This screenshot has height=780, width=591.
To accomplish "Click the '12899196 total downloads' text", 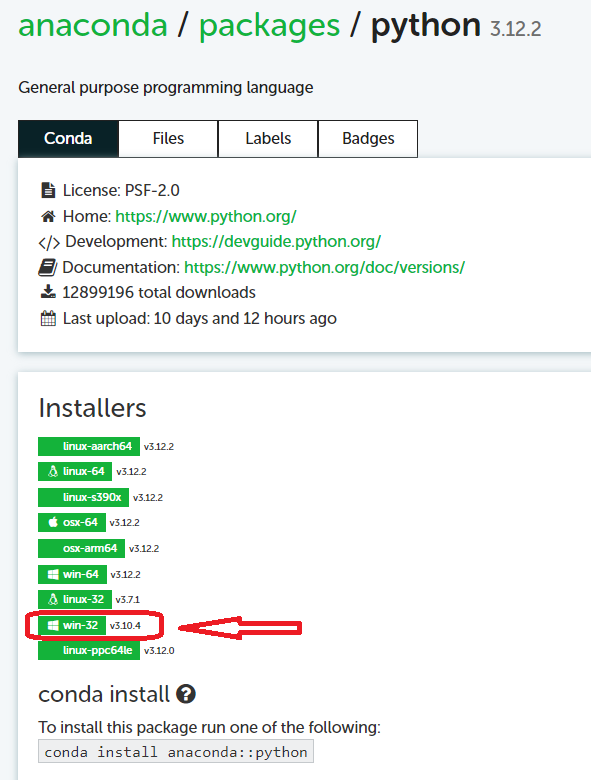I will (159, 292).
